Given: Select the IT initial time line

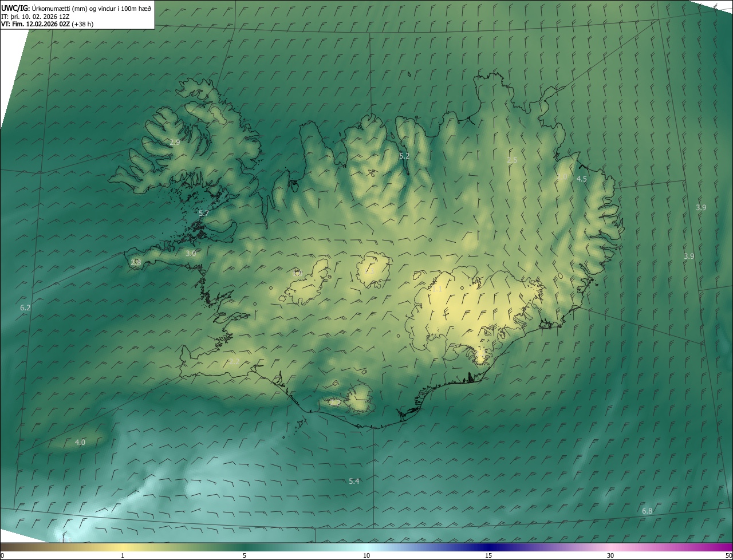Looking at the screenshot, I should 36,17.
